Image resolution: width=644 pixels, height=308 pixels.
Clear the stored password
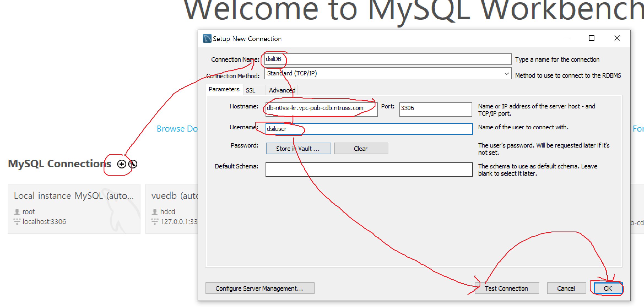(361, 149)
